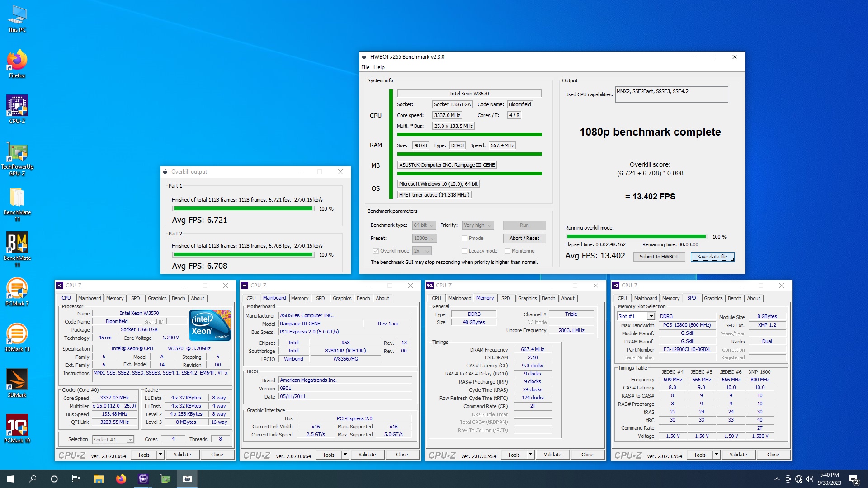
Task: Enable Legacy mode checkbox
Action: click(464, 251)
